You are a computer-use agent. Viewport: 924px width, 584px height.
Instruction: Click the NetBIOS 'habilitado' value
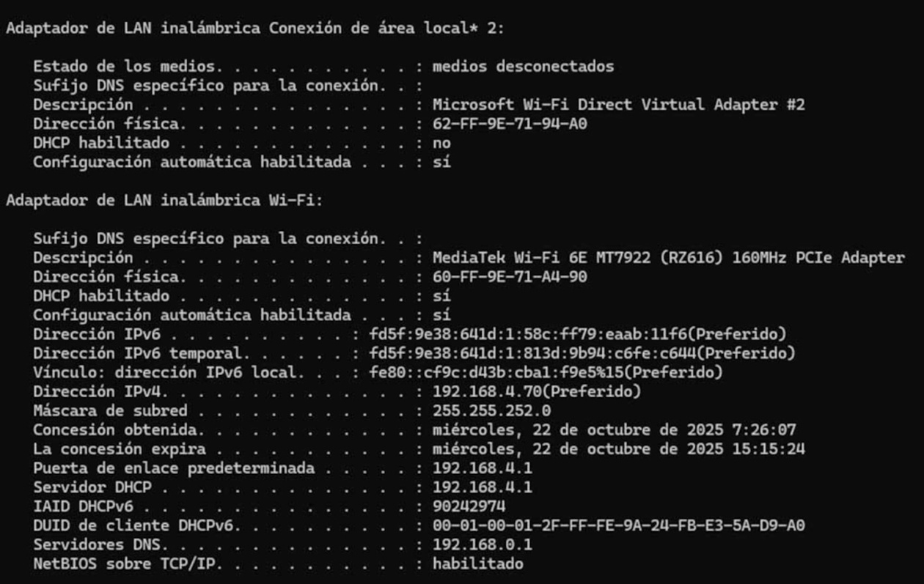click(x=478, y=563)
